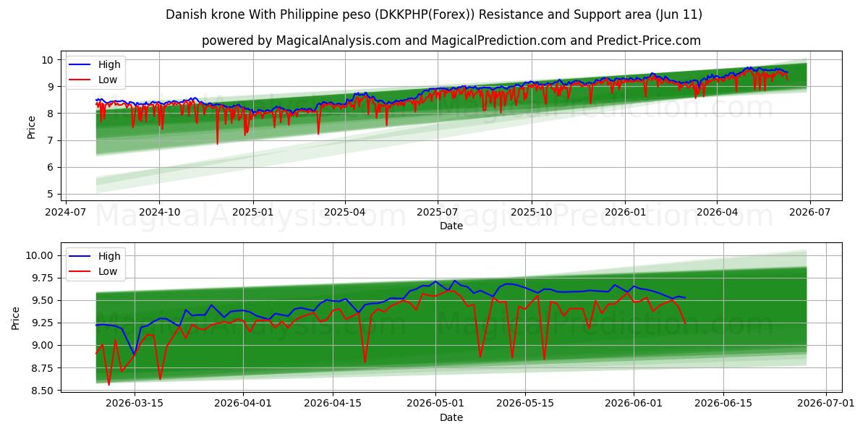Click the '10.00' price tick on the lower chart
868x434 pixels.
[41, 255]
